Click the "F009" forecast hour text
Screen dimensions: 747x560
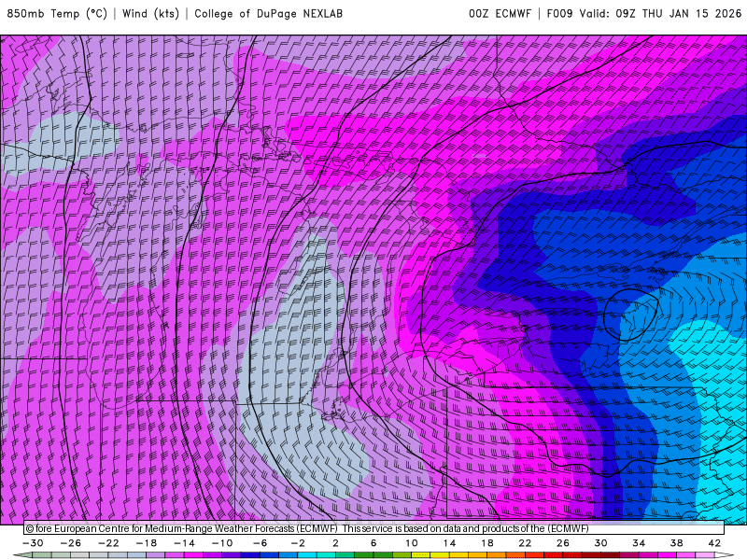(559, 14)
